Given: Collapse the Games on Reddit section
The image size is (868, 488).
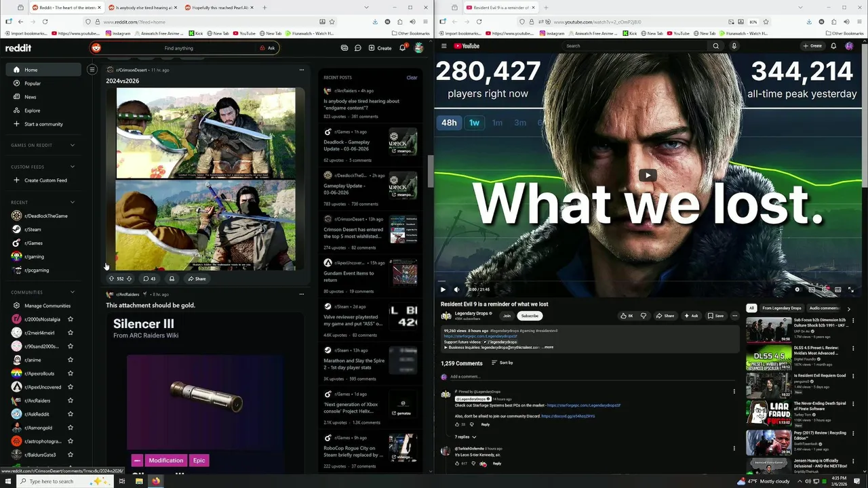Looking at the screenshot, I should [x=73, y=145].
